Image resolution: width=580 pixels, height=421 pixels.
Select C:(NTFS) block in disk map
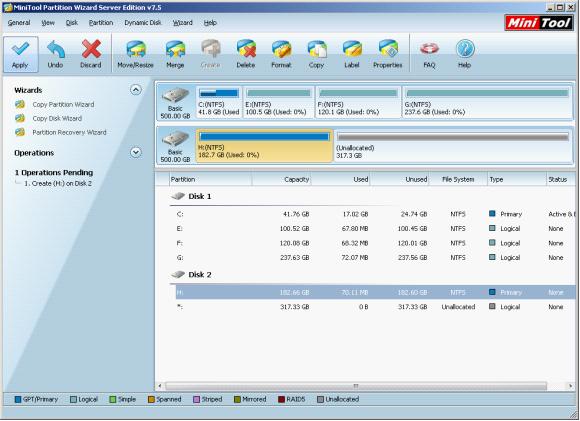[x=219, y=102]
